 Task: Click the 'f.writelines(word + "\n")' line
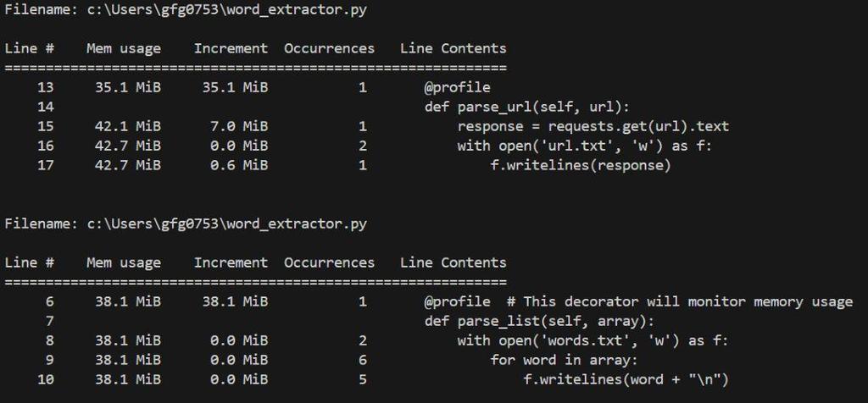click(x=626, y=379)
